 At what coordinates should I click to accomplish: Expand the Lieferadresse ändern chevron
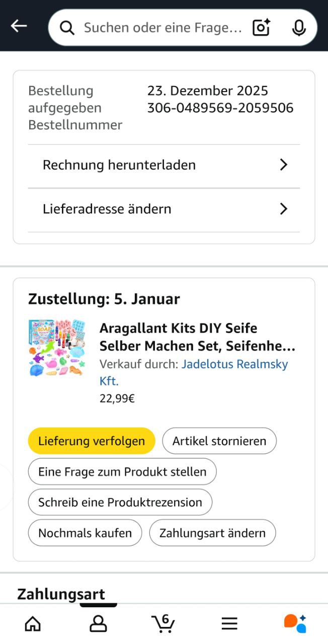tap(284, 209)
